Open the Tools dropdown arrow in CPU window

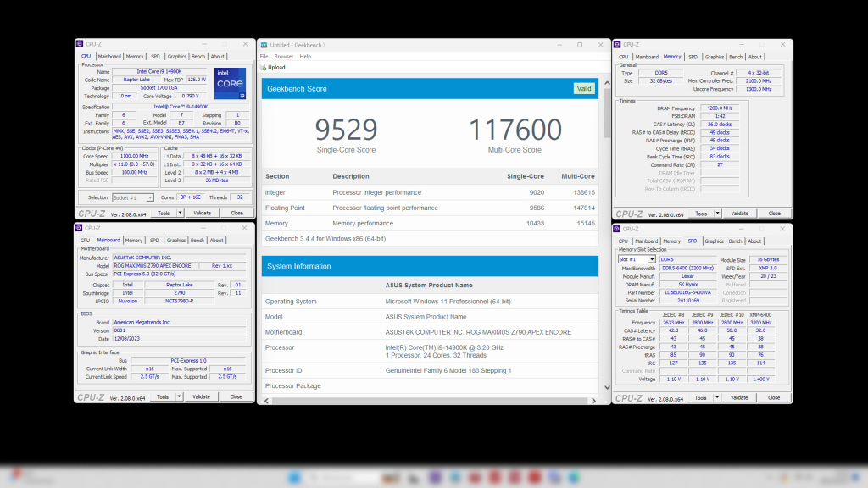[x=180, y=213]
